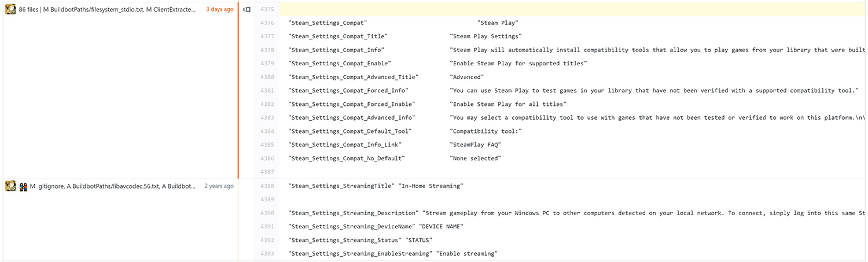
Task: Select line number 4388
Action: tap(267, 186)
